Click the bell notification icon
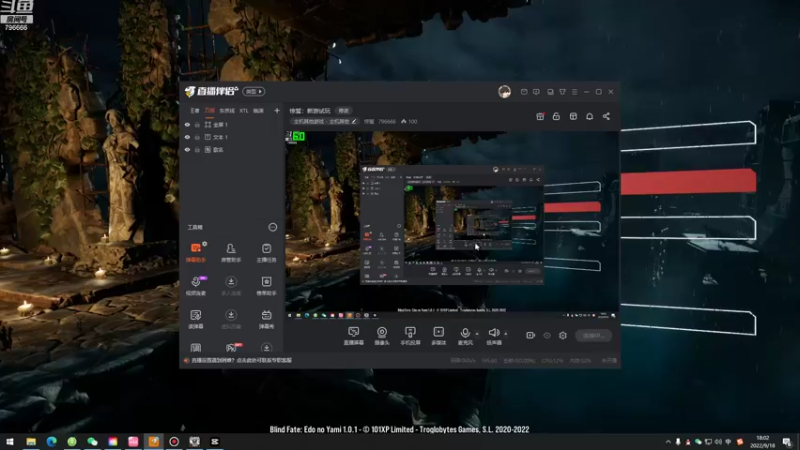 (589, 116)
